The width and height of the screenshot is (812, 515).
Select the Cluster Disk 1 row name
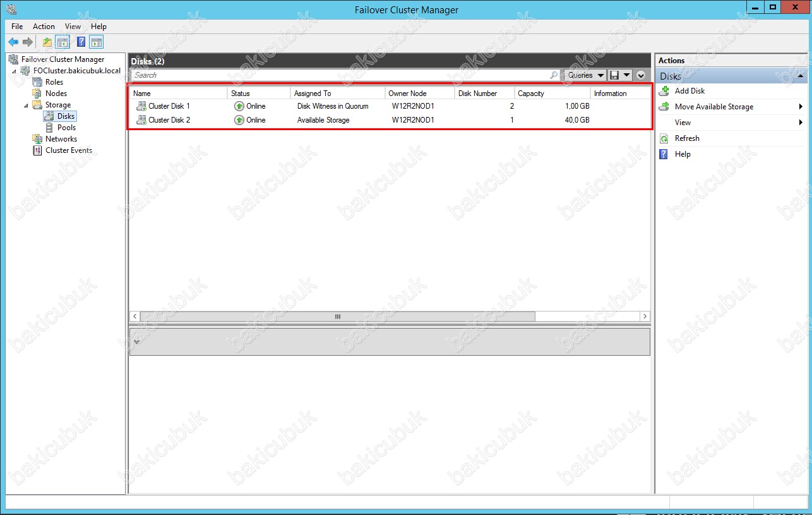click(x=169, y=106)
